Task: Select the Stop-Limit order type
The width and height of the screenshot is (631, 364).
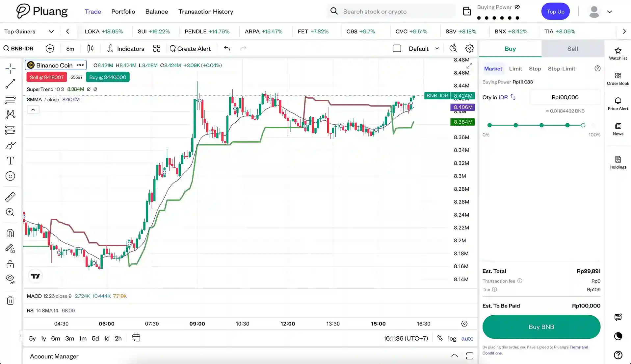Action: coord(562,69)
